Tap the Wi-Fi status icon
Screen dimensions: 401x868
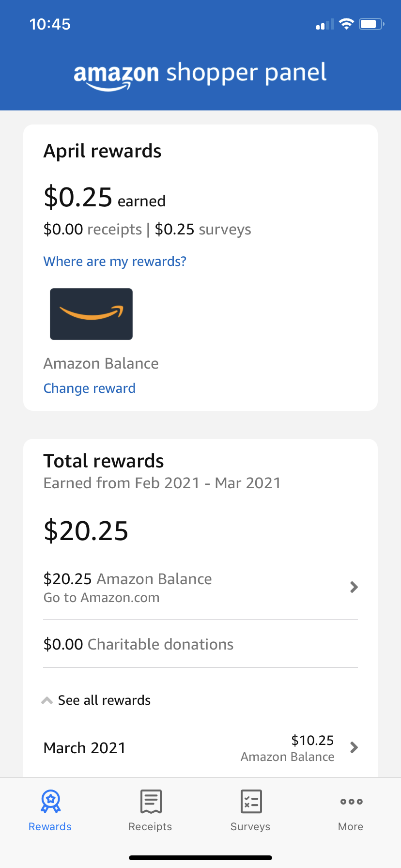pos(346,24)
